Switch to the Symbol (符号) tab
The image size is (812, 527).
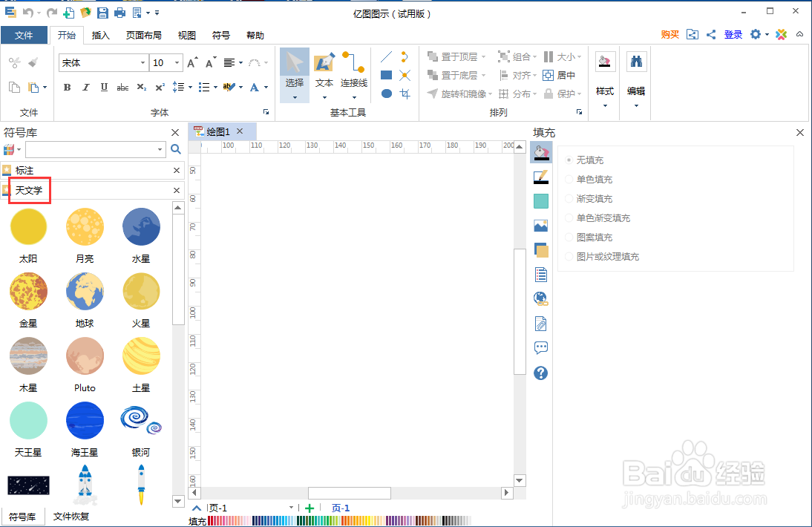[x=221, y=35]
